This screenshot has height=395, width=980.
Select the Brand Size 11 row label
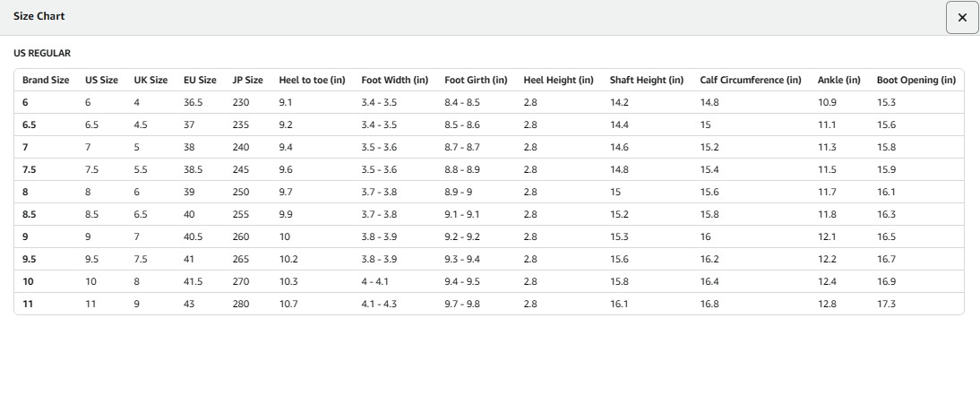click(28, 305)
